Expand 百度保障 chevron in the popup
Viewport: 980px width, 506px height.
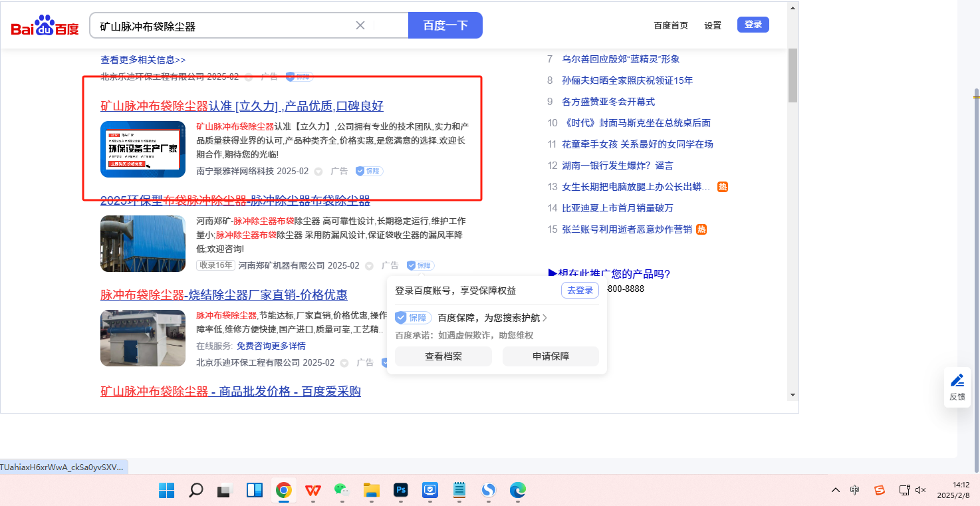point(545,318)
